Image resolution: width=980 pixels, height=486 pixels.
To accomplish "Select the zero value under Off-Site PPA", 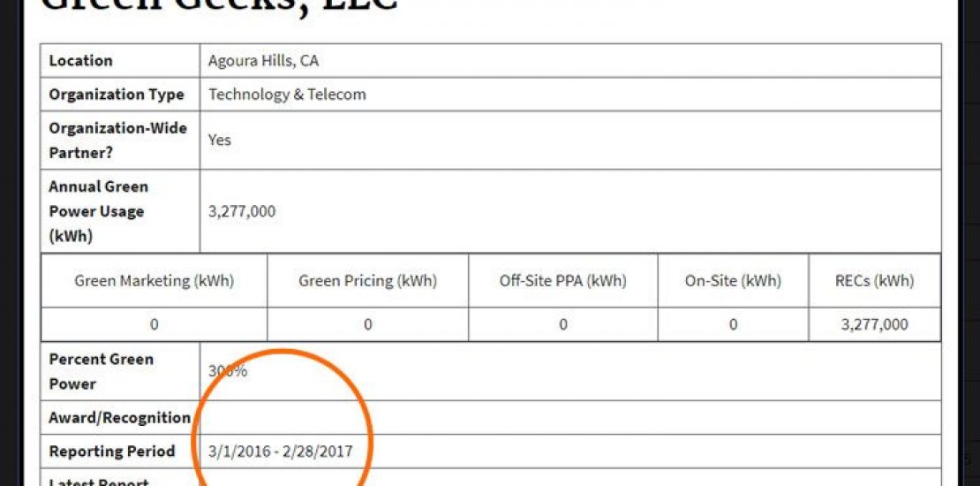I will pyautogui.click(x=562, y=324).
